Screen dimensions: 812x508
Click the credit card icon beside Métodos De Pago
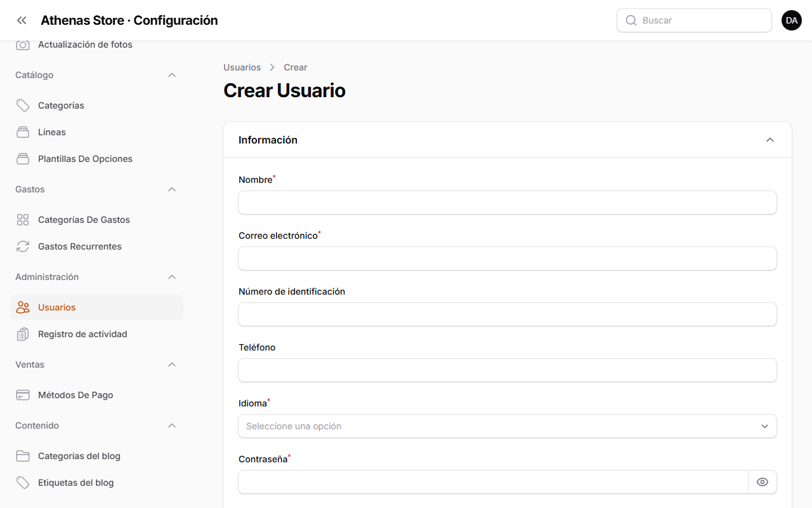[23, 395]
